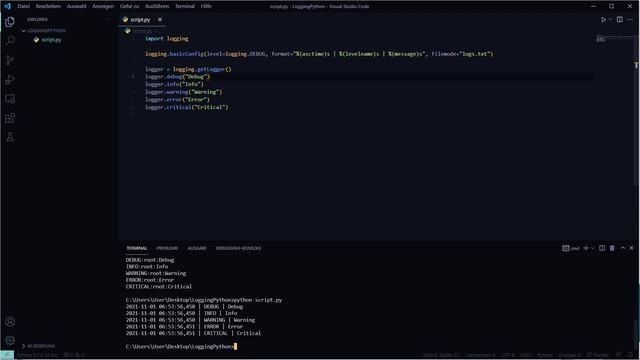Open notifications bell in status bar

tap(631, 355)
